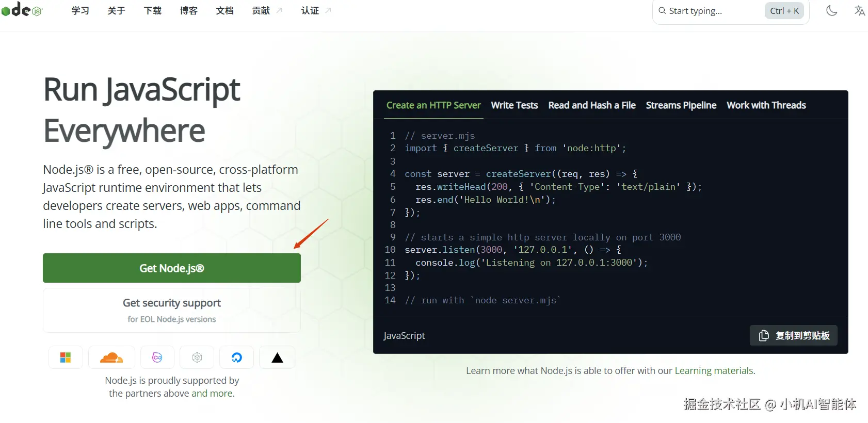The height and width of the screenshot is (423, 868).
Task: Click the copy clipboard icon
Action: pyautogui.click(x=764, y=336)
